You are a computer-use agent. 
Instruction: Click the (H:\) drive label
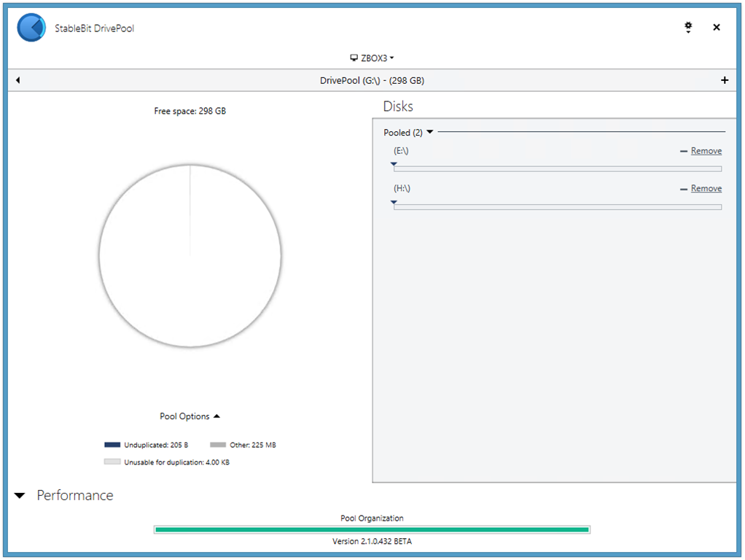point(402,188)
